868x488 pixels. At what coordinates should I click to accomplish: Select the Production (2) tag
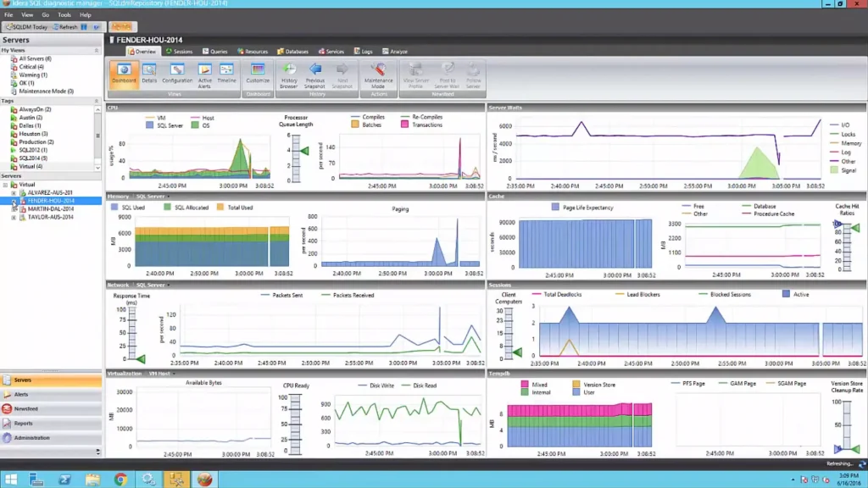[x=36, y=142]
